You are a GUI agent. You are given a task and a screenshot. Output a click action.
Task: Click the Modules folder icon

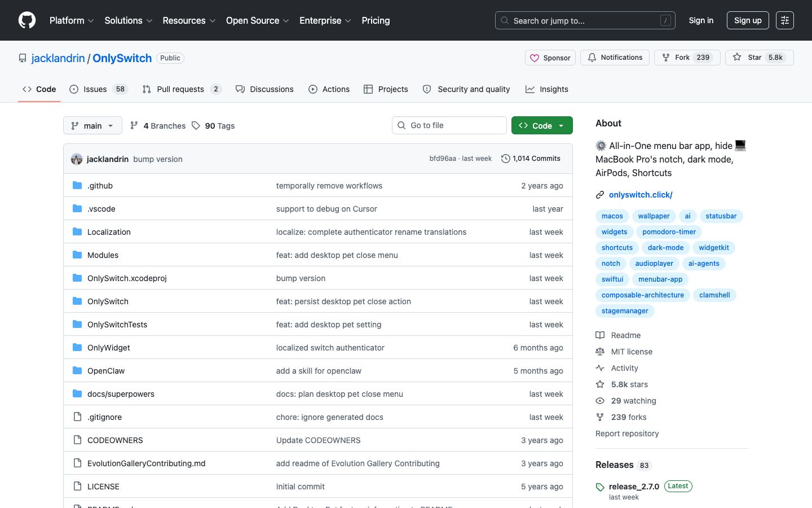coord(77,255)
